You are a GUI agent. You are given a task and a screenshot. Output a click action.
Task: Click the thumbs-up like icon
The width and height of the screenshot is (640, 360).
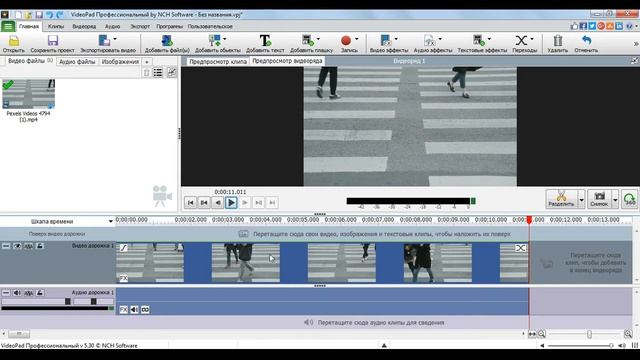point(574,26)
